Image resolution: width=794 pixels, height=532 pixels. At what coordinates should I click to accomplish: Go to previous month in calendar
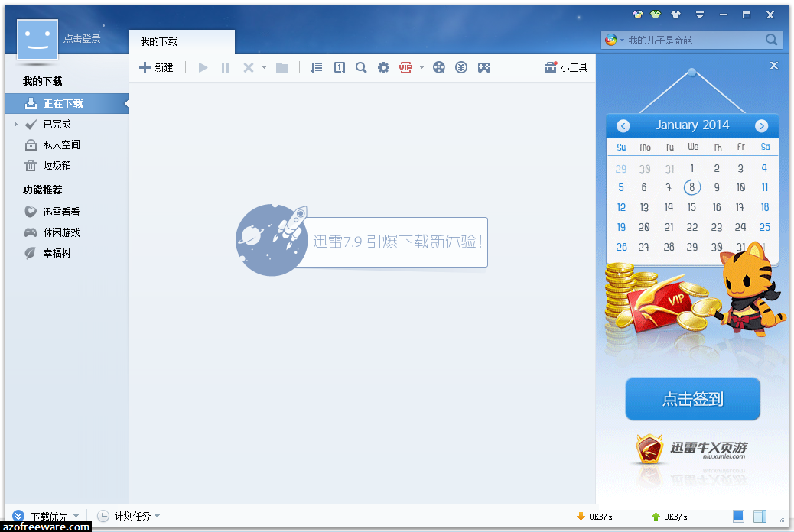623,125
